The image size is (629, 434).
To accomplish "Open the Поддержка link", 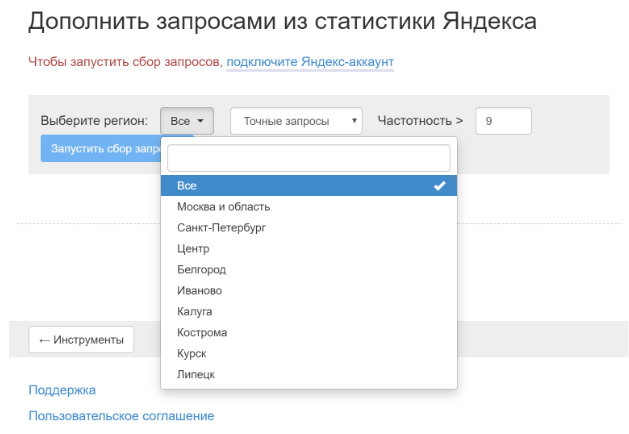I will 62,390.
